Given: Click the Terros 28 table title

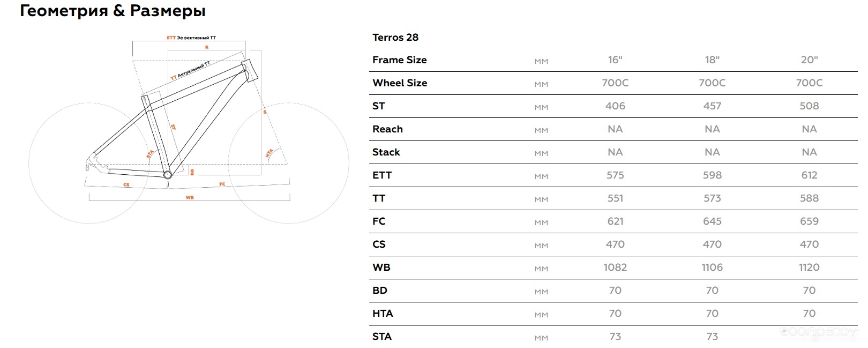Looking at the screenshot, I should click(x=395, y=38).
